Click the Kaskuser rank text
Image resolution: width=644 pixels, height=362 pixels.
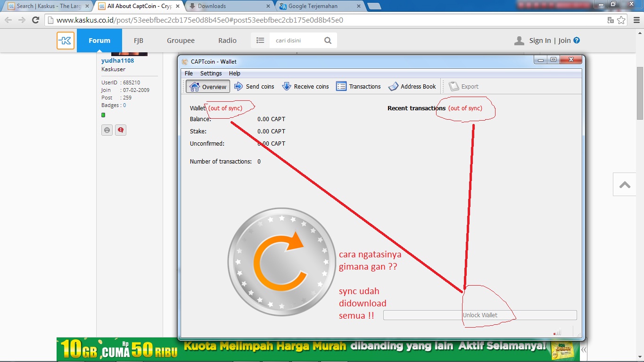pos(113,69)
